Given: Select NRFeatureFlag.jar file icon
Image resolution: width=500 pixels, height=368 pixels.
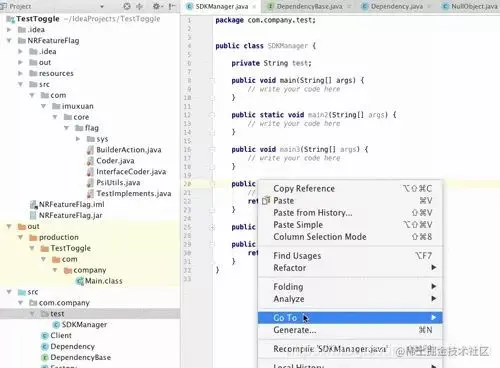Looking at the screenshot, I should [x=33, y=215].
